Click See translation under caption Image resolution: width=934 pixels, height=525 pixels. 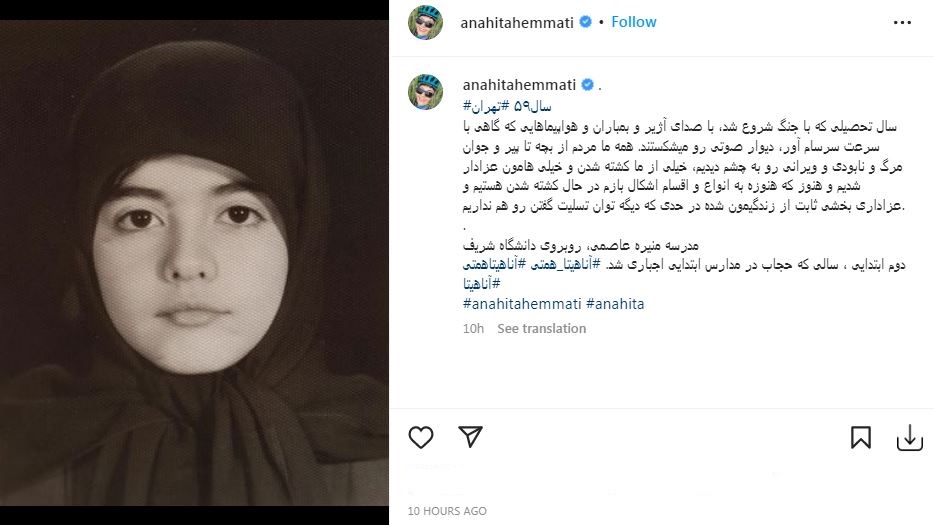pos(541,328)
